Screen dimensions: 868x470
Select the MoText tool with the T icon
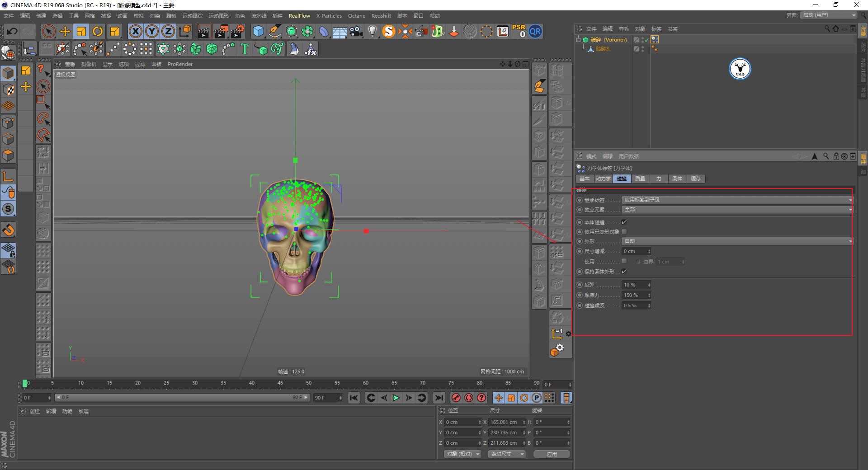coord(245,49)
